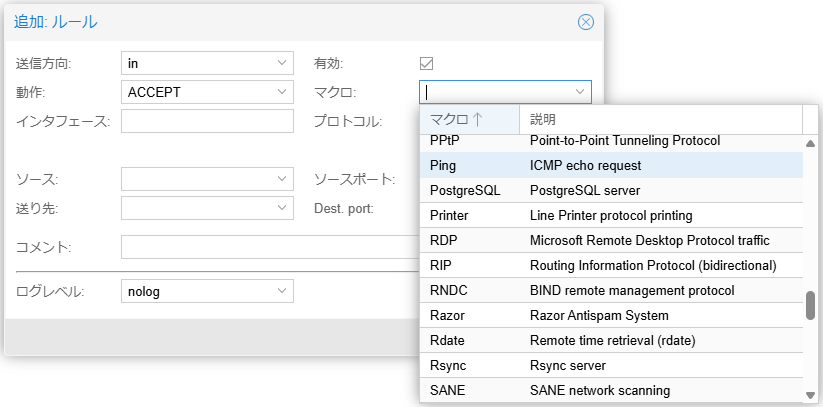
Task: Click the macro list scroll down arrow
Action: click(810, 395)
